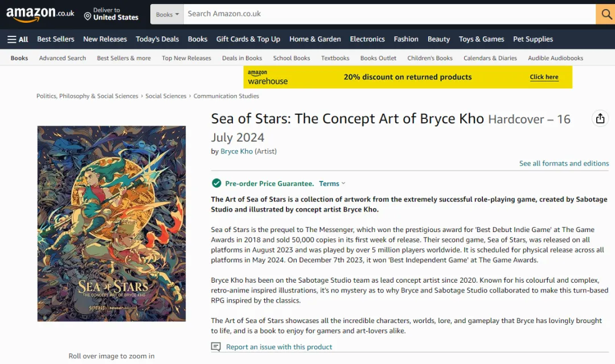Go to Best Sellers & more tab
Image resolution: width=615 pixels, height=364 pixels.
(x=124, y=58)
